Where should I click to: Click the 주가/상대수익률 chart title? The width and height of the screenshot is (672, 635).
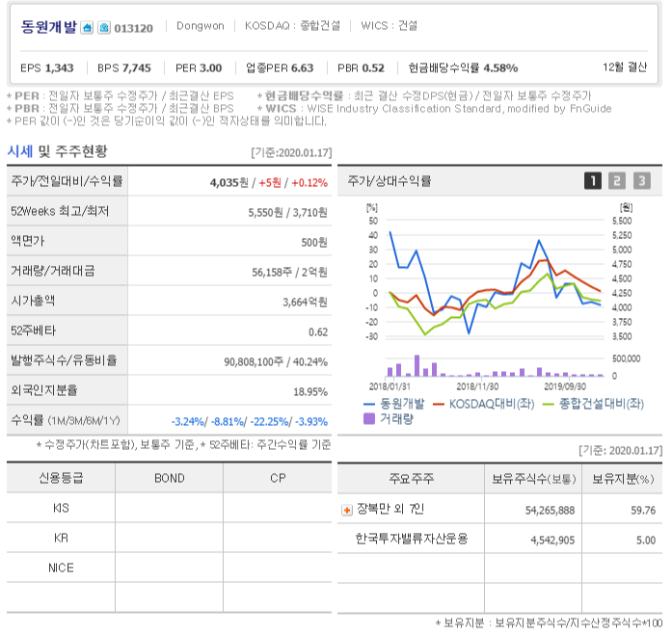390,181
